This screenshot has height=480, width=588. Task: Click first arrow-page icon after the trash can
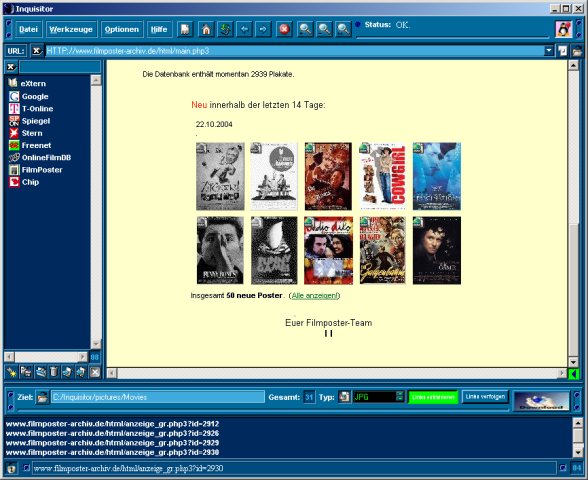[67, 372]
